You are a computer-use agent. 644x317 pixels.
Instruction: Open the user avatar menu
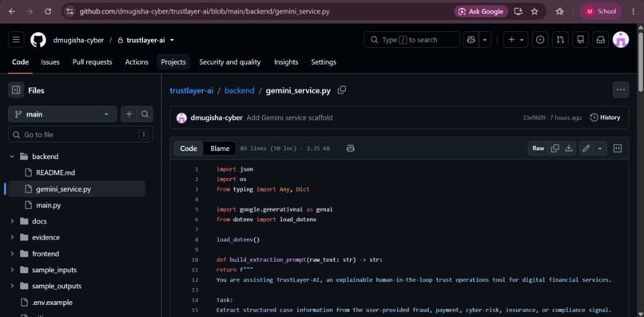621,40
